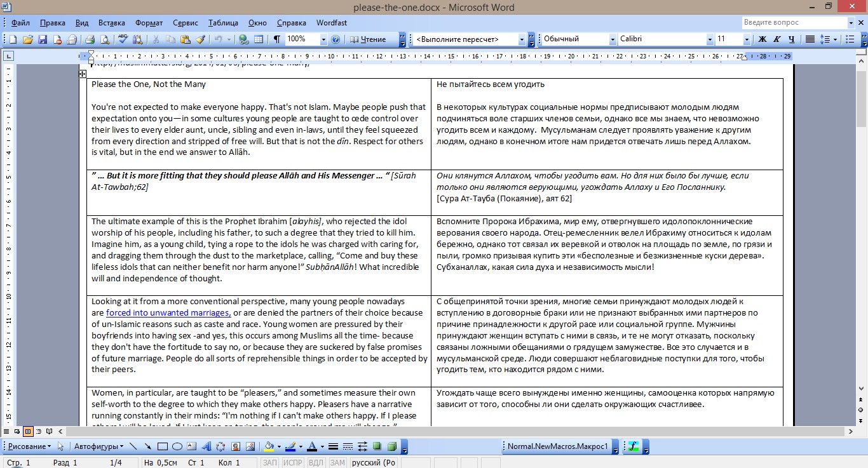
Task: Open the Таблица menu
Action: point(223,23)
